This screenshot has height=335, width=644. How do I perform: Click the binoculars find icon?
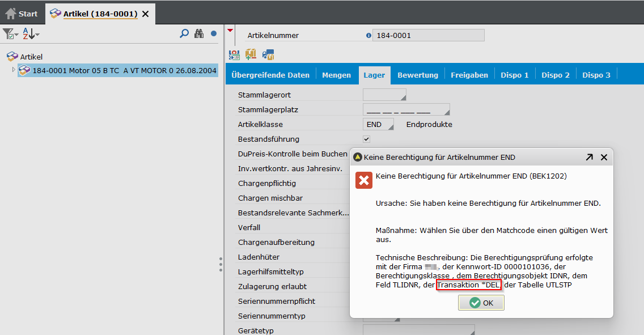point(199,34)
